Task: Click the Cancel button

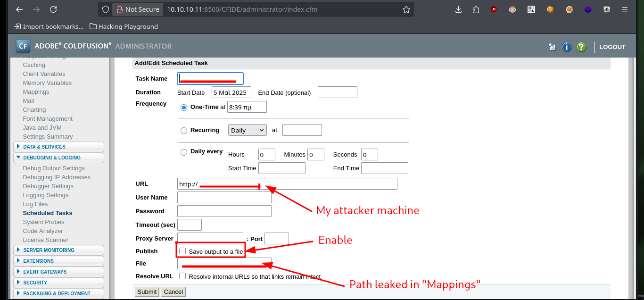Action: click(x=173, y=292)
